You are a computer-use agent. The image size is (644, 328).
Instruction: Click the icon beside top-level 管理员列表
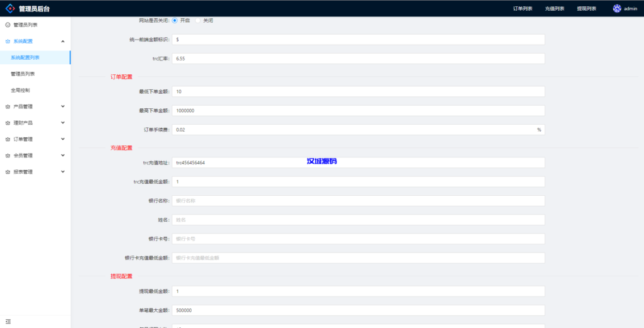[8, 25]
